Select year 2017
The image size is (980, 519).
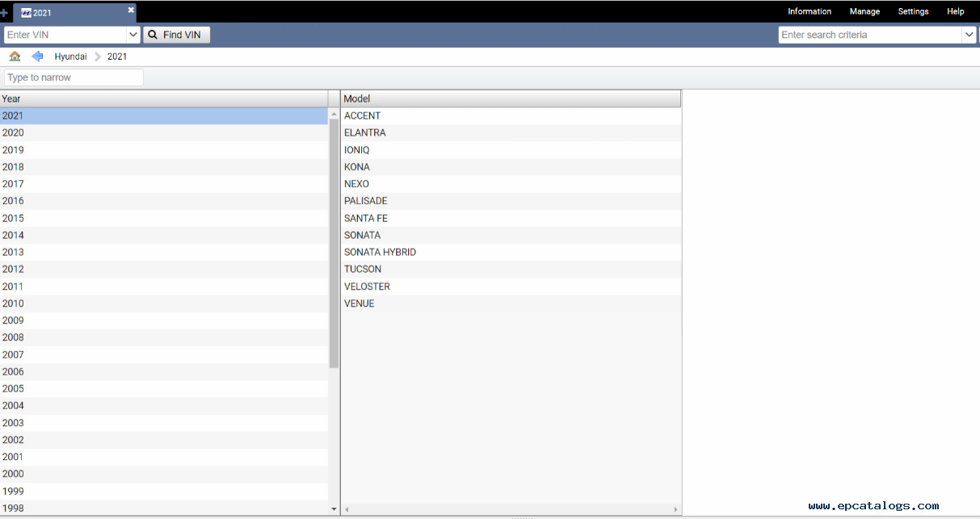coord(164,184)
